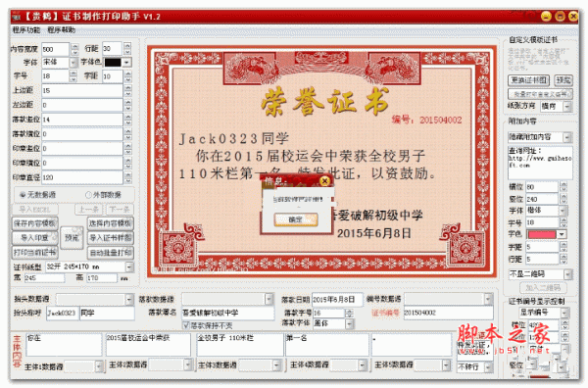Click the 导入证书样图 button

[111, 238]
